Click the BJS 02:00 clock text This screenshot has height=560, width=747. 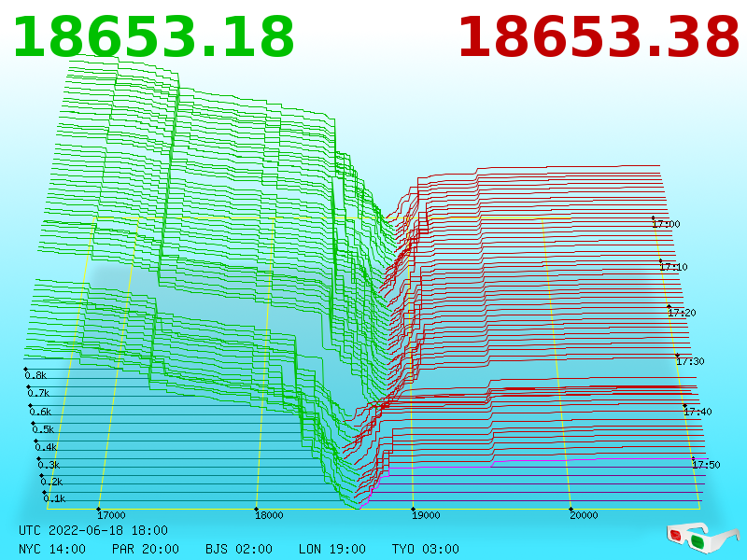(239, 549)
